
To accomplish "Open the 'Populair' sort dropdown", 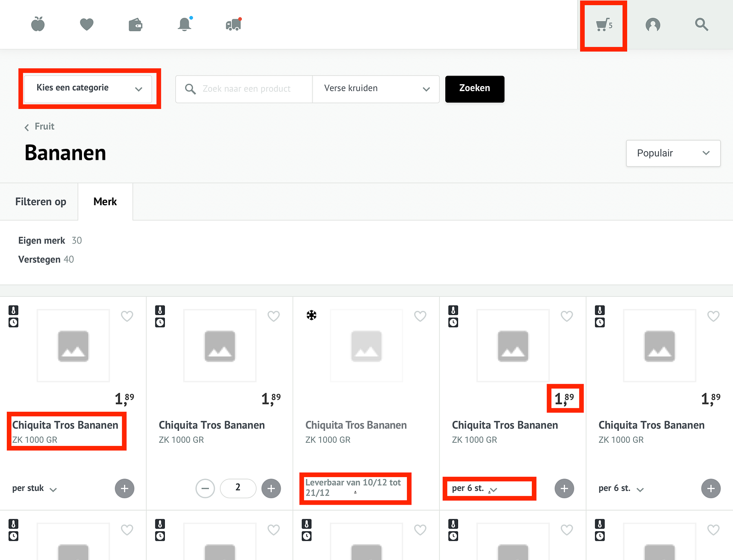I will pos(673,153).
